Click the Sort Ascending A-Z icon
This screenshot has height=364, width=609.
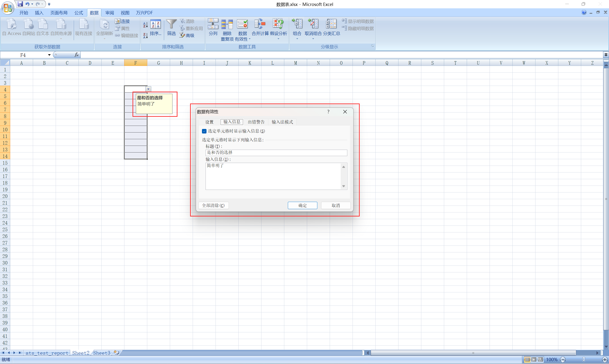pyautogui.click(x=145, y=25)
